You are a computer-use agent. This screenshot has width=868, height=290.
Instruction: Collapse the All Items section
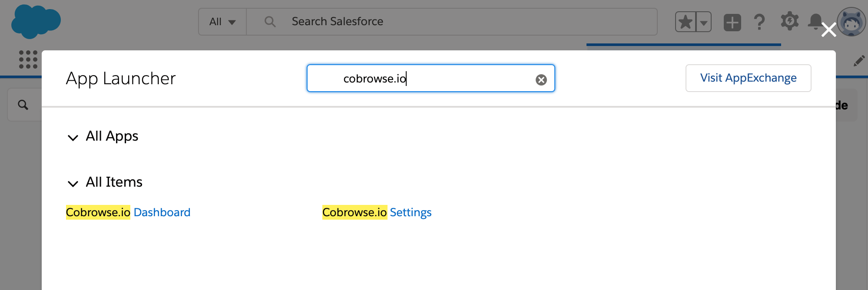[x=73, y=183]
